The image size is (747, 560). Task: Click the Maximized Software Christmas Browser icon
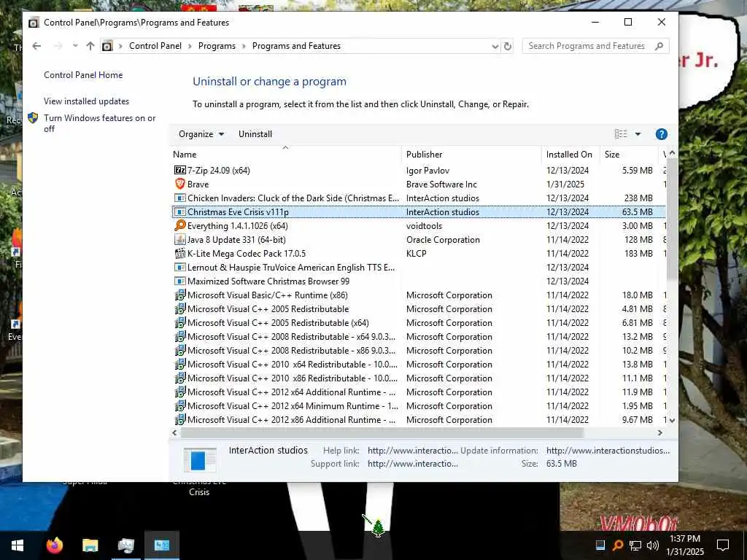(x=179, y=281)
